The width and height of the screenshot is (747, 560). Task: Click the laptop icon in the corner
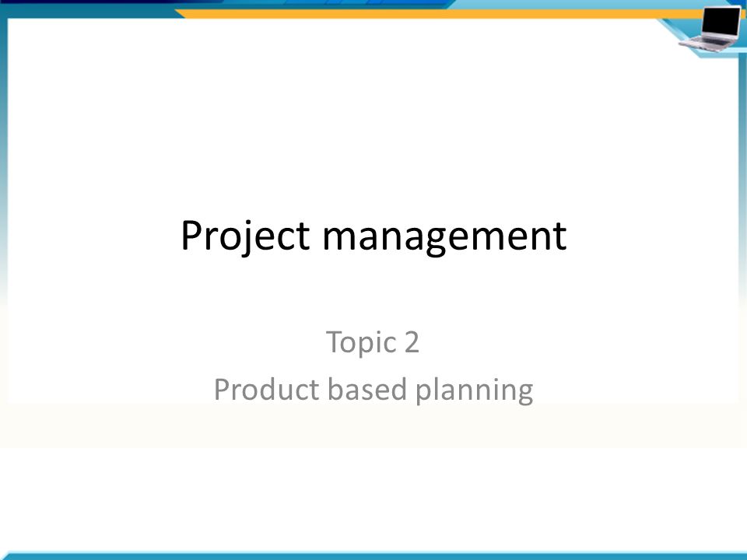click(710, 29)
